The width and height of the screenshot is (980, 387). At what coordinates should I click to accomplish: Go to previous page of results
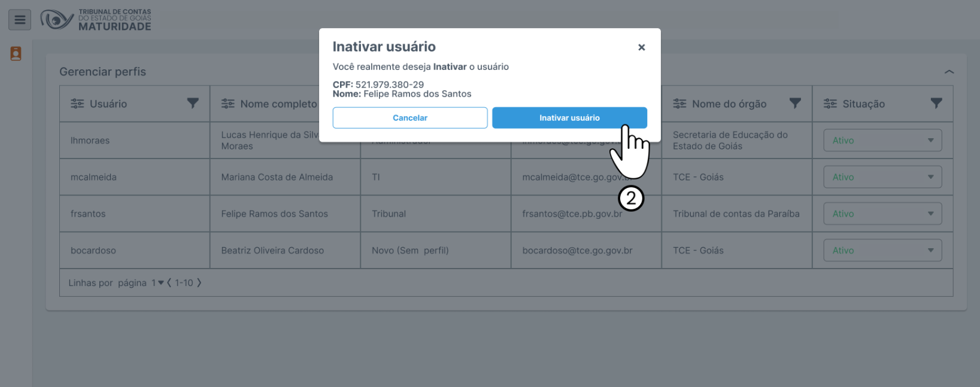point(169,283)
